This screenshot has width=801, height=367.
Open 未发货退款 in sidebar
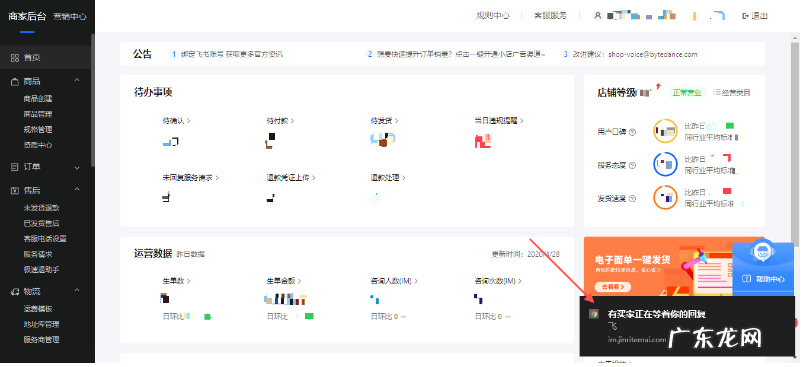(41, 208)
